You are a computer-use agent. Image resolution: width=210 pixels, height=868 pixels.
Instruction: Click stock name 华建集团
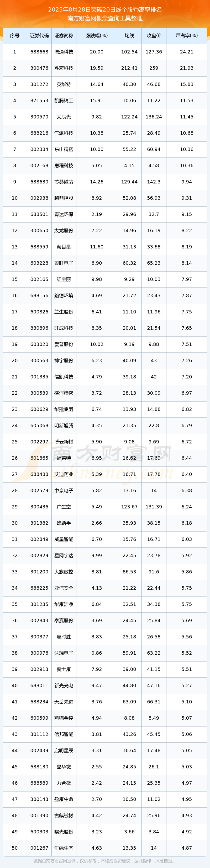64,409
